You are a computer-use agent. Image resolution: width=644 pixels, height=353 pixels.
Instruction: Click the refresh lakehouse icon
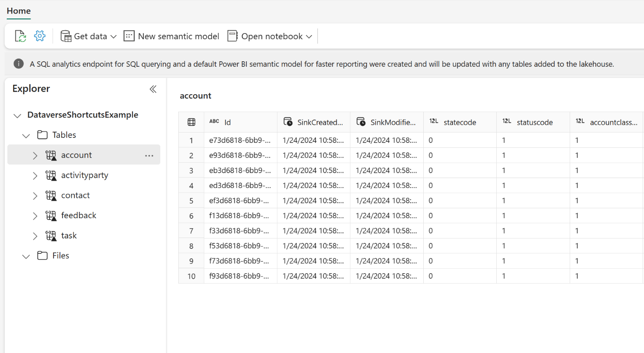(x=20, y=36)
